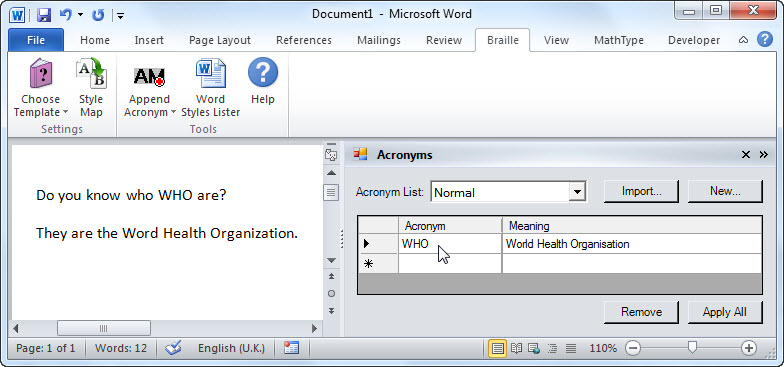Open Select Browse Object circle
This screenshot has height=367, width=784.
(331, 294)
